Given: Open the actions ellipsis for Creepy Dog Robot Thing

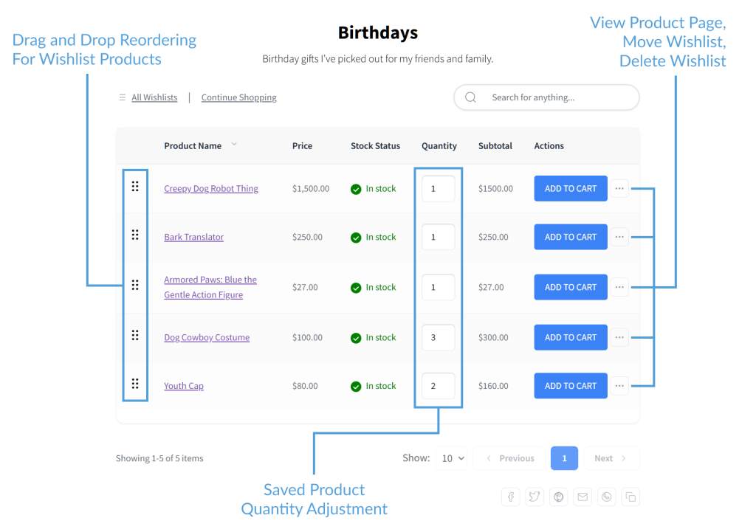Looking at the screenshot, I should pyautogui.click(x=619, y=188).
